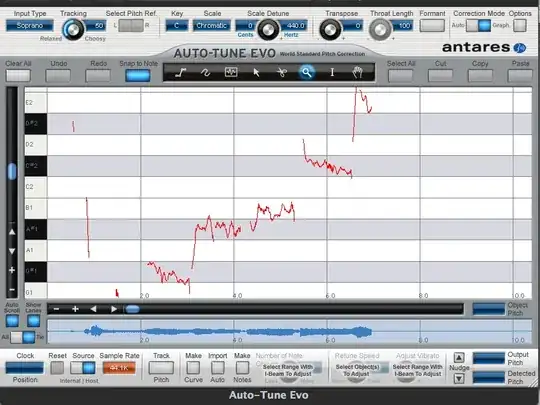Toggle the Track Pitch button

(161, 368)
